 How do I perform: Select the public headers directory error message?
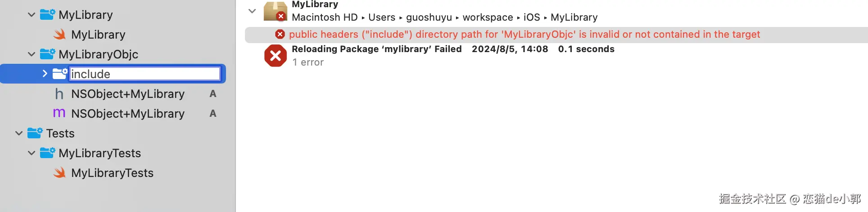(524, 34)
